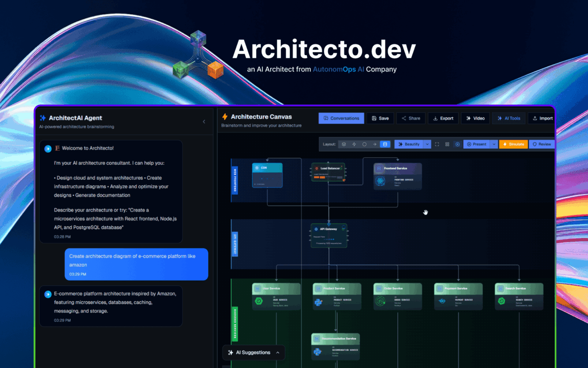
Task: Click the Video button
Action: click(475, 118)
